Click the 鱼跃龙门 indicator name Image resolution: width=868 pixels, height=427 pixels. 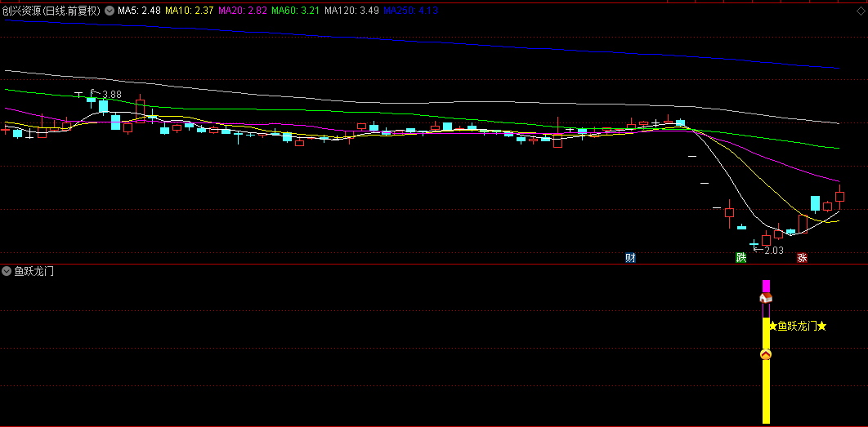(34, 271)
